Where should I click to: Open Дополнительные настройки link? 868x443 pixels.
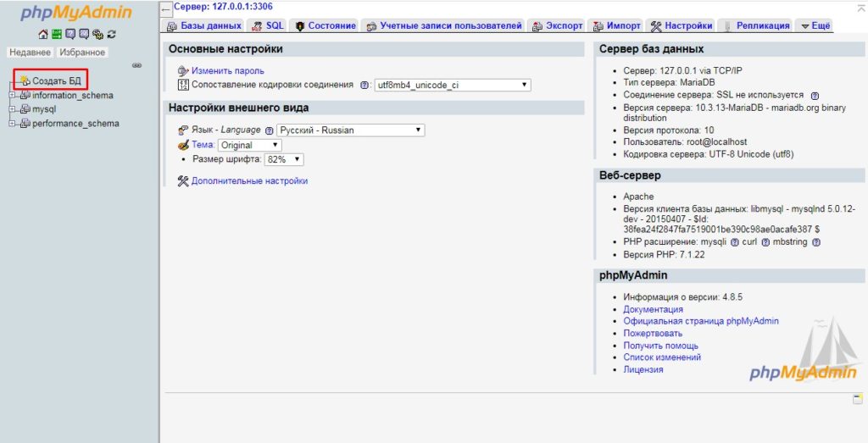(x=249, y=181)
